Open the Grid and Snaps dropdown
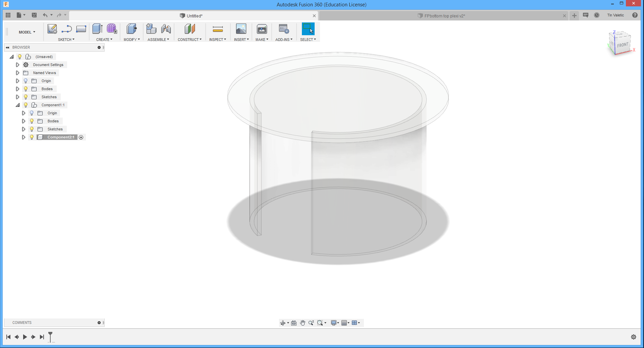This screenshot has height=348, width=644. (x=345, y=323)
